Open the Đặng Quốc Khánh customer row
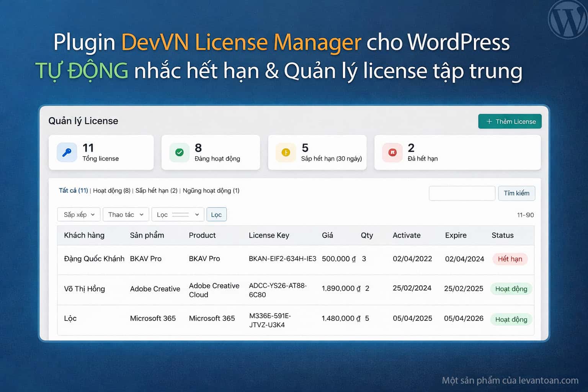This screenshot has width=588, height=392. [94, 259]
